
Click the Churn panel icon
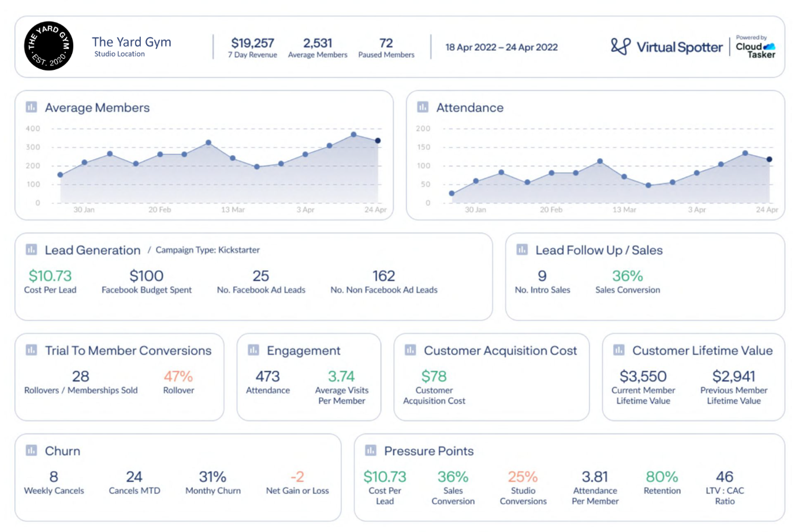pos(31,451)
